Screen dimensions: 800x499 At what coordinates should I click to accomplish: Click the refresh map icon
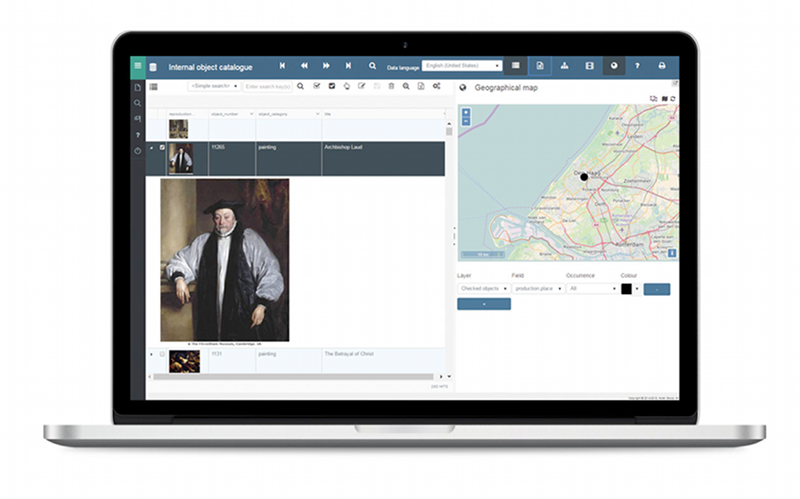(673, 99)
